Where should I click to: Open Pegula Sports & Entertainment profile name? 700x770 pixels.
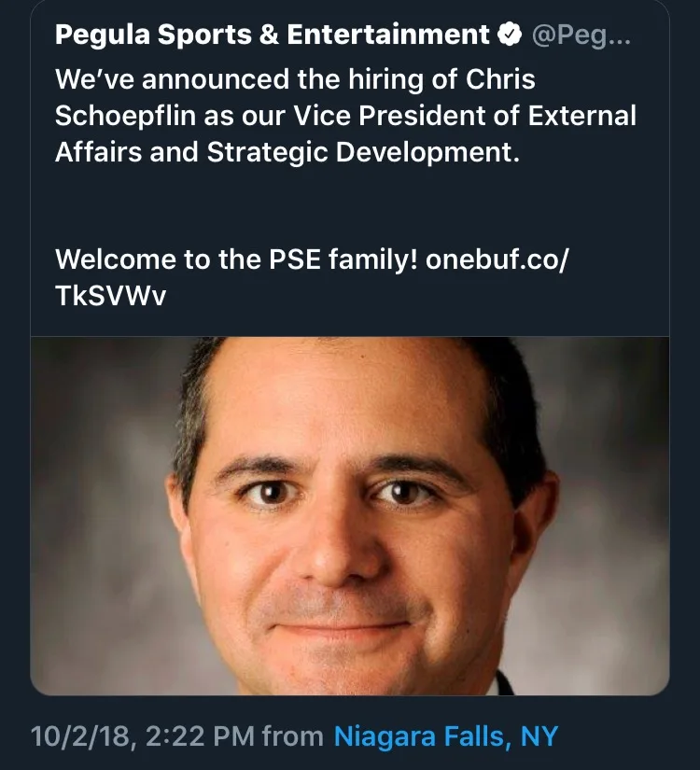(273, 35)
